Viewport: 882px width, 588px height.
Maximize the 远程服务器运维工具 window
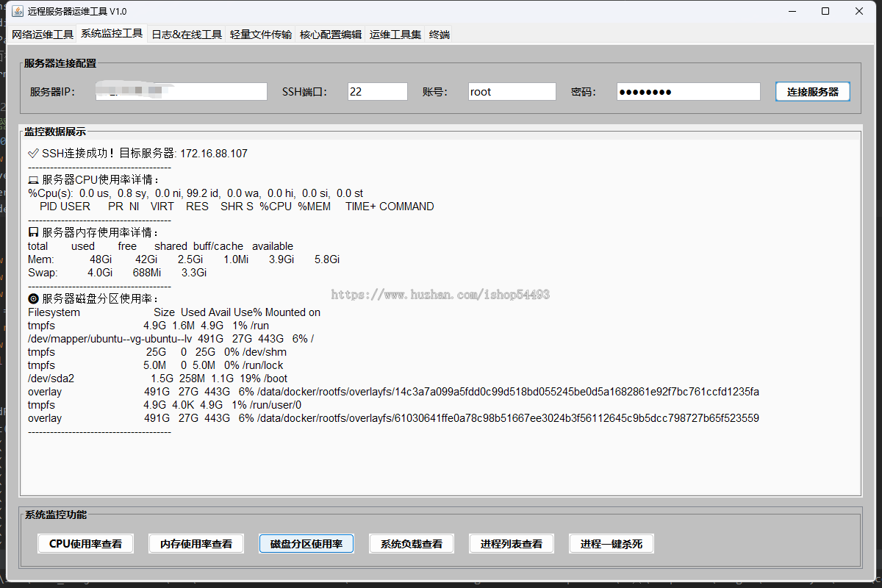point(825,11)
